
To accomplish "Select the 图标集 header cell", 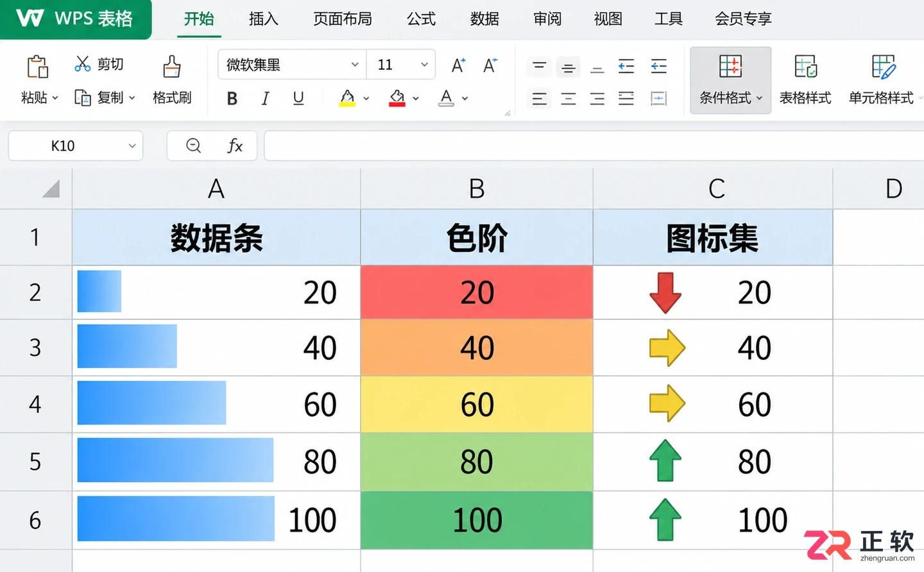I will pos(713,237).
